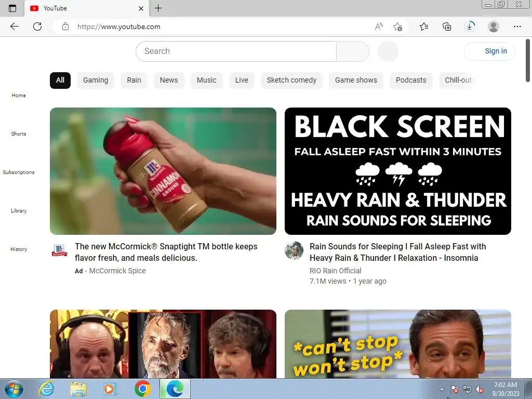This screenshot has width=532, height=399.
Task: Click McCormick Snaptight bottle ad title
Action: (166, 252)
